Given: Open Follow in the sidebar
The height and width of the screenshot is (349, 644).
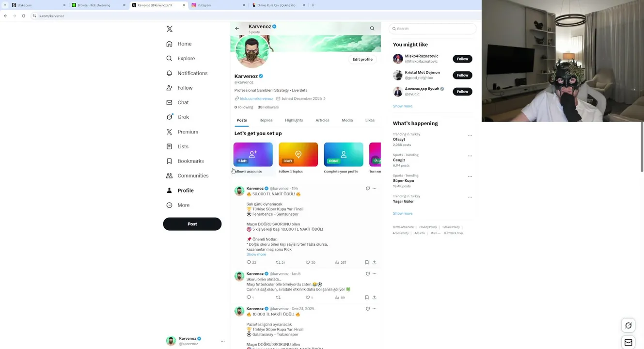Looking at the screenshot, I should 179,88.
